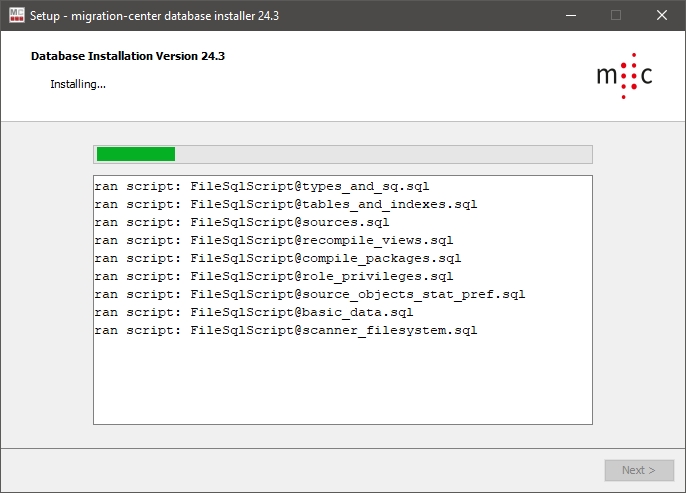Click the installer app icon in title bar

point(16,15)
